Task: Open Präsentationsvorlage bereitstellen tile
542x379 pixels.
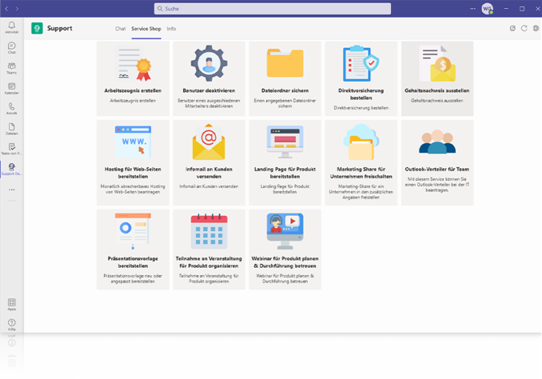Action: 133,249
